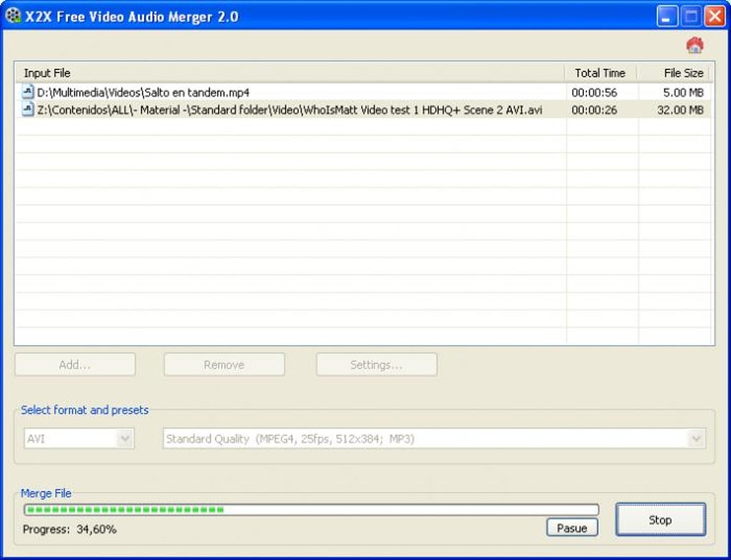
Task: Click the merge progress bar
Action: [311, 510]
